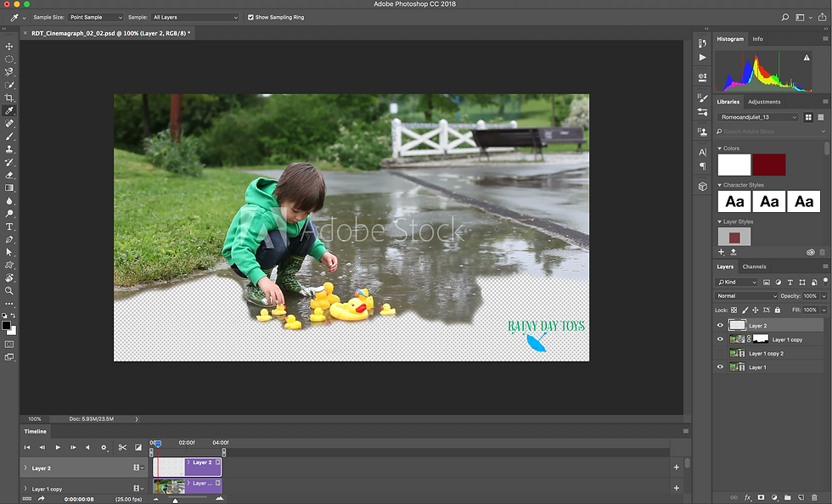Image resolution: width=832 pixels, height=504 pixels.
Task: Select the Blur tool
Action: pyautogui.click(x=9, y=200)
